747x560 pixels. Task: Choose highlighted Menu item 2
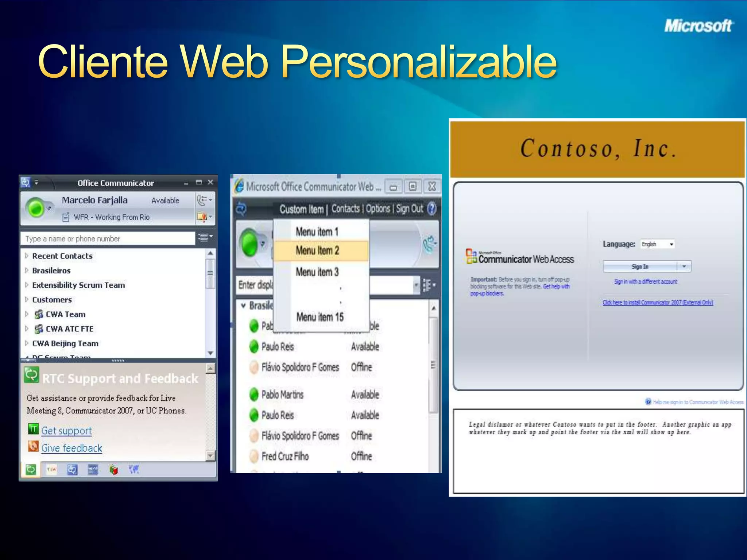coord(321,250)
